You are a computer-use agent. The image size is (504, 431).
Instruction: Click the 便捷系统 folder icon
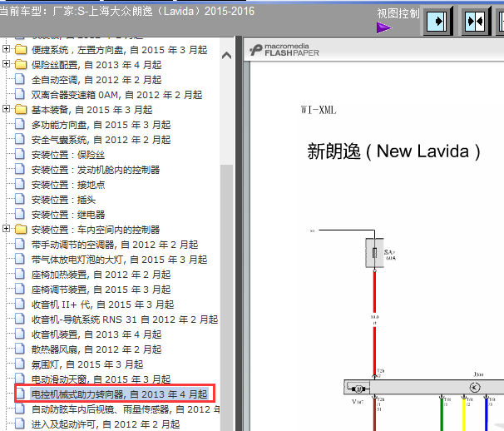(21, 50)
